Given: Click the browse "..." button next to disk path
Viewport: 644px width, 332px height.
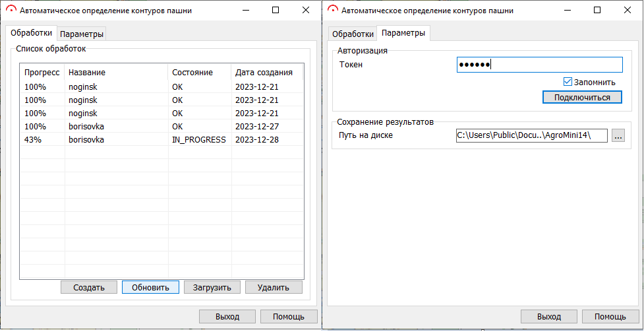Looking at the screenshot, I should (617, 135).
